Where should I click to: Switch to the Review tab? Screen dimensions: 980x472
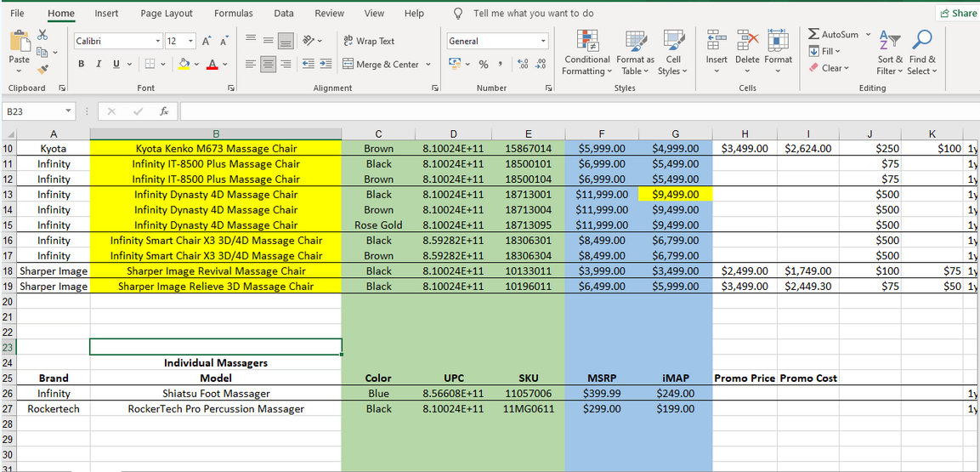tap(330, 13)
